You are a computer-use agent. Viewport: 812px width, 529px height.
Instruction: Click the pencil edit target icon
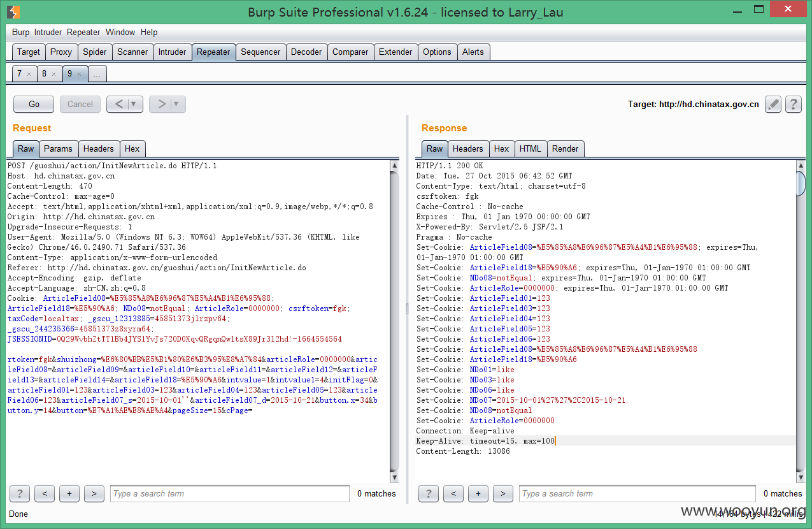tap(773, 105)
